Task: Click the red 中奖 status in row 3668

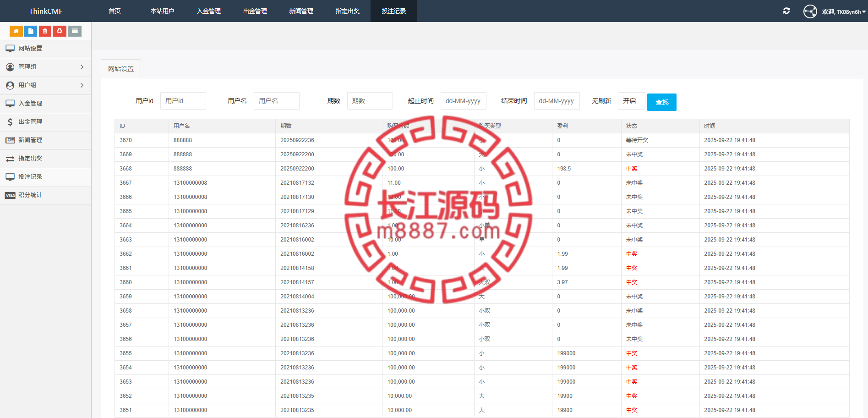Action: [x=632, y=169]
